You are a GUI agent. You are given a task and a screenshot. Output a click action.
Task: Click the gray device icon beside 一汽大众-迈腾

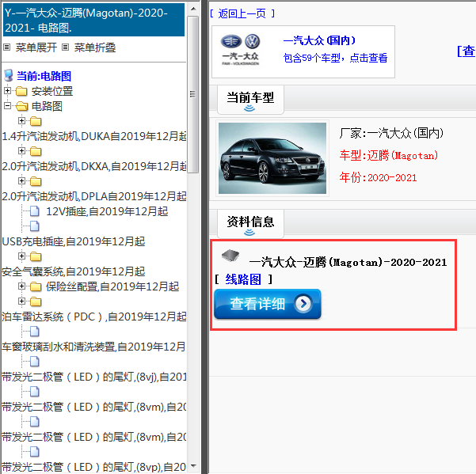pos(230,256)
